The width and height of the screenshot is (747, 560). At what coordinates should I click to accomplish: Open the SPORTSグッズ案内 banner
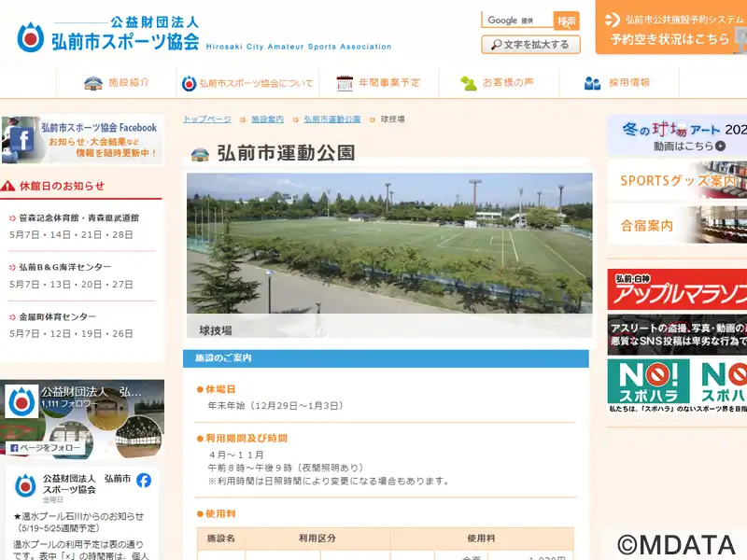point(677,180)
